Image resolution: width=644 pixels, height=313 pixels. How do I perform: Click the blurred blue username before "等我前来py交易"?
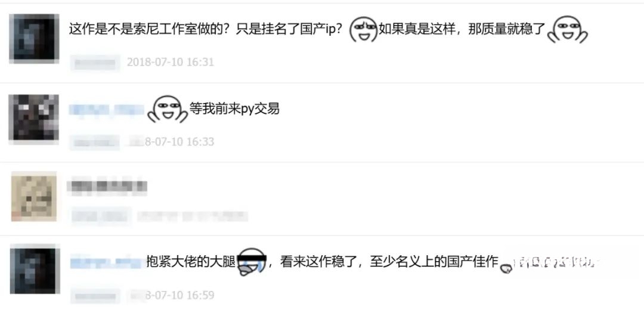click(x=107, y=109)
